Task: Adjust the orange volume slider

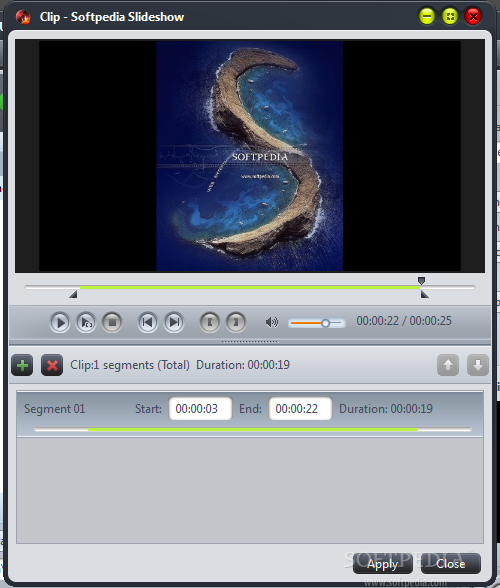Action: (x=317, y=323)
